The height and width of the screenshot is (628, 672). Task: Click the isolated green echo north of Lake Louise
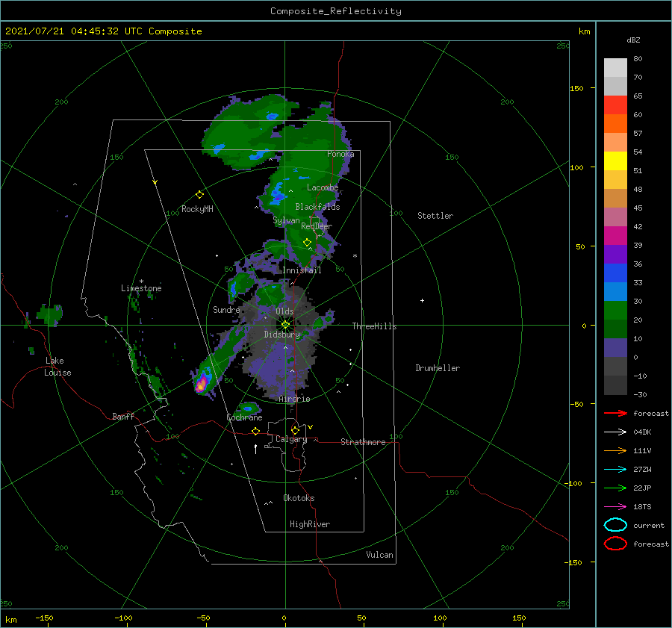click(50, 314)
